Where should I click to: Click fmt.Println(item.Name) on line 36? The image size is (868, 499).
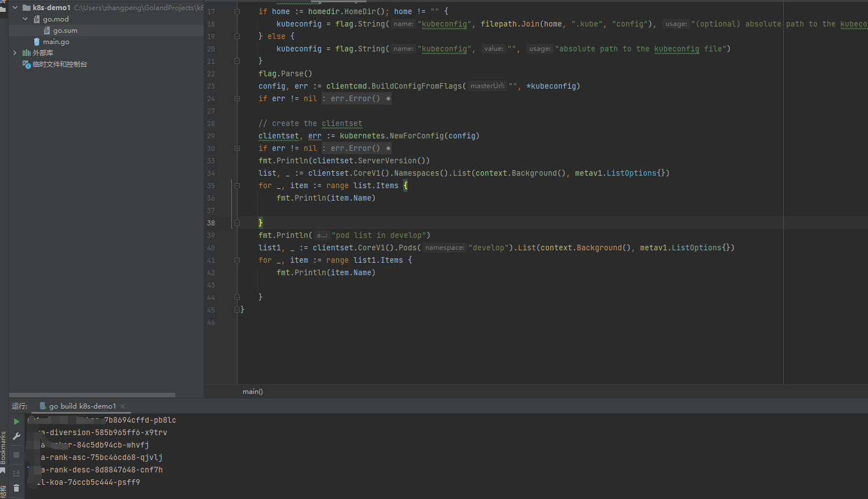coord(326,198)
